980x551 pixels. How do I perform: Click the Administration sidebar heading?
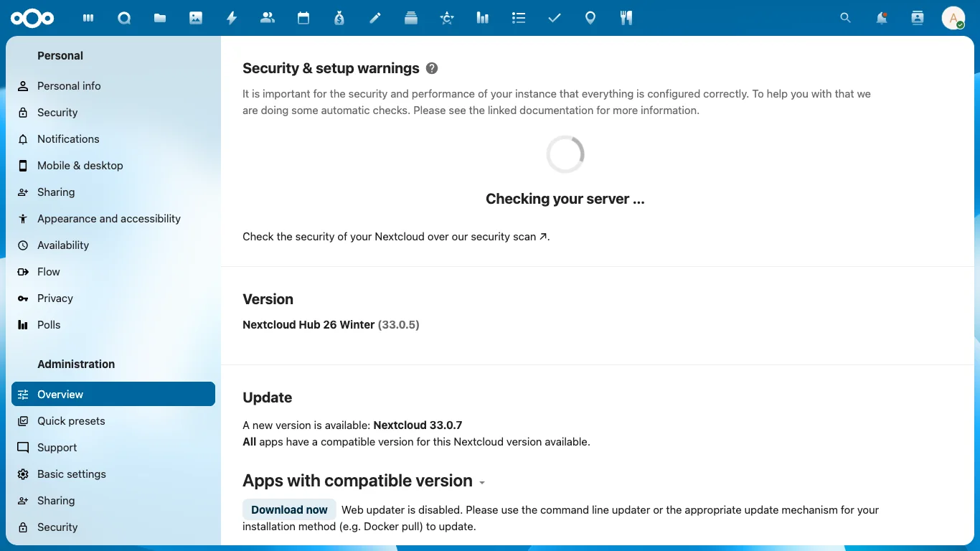click(76, 364)
